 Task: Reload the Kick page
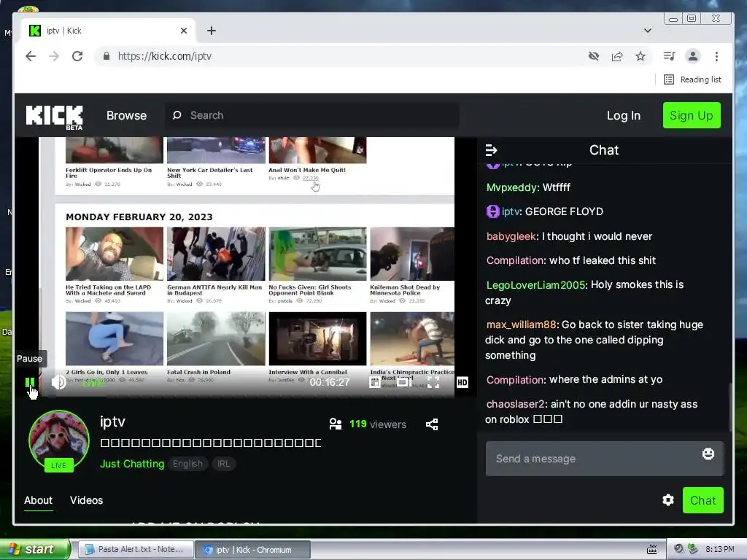77,56
